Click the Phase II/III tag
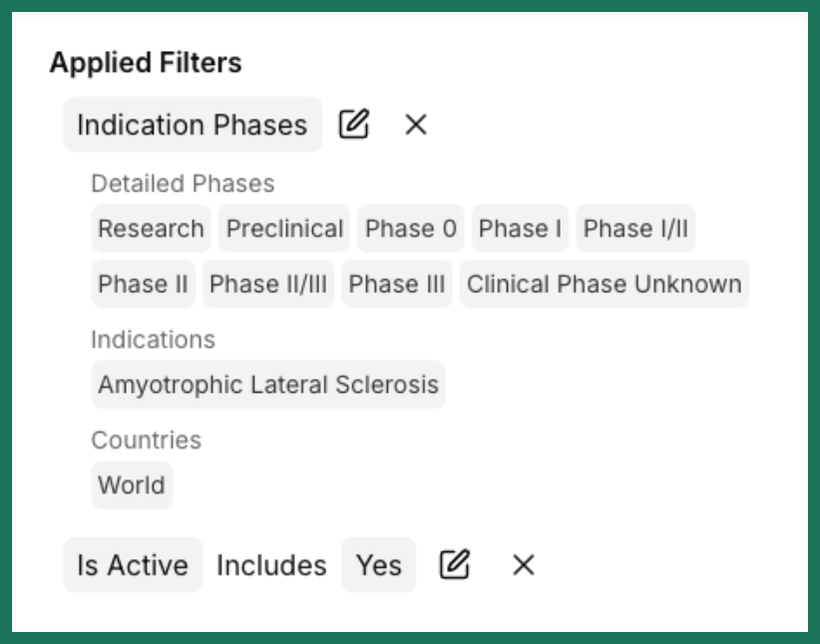Image resolution: width=820 pixels, height=644 pixels. 268,284
